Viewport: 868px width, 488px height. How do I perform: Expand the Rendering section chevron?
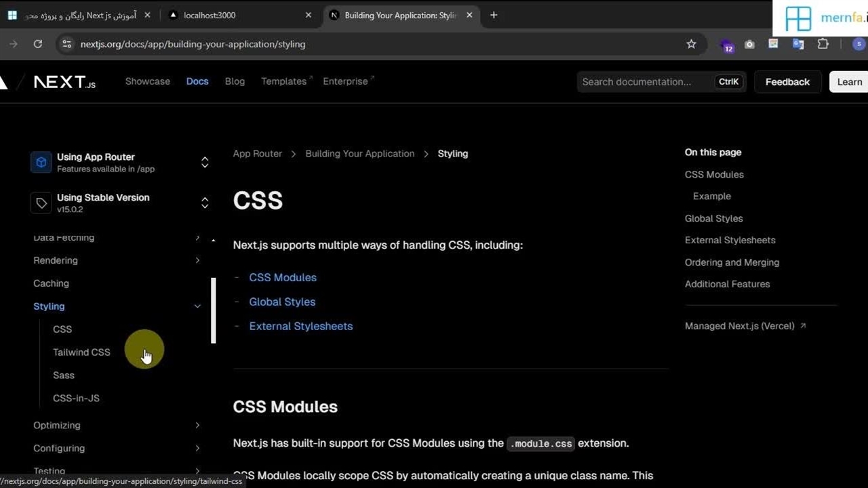pos(197,260)
